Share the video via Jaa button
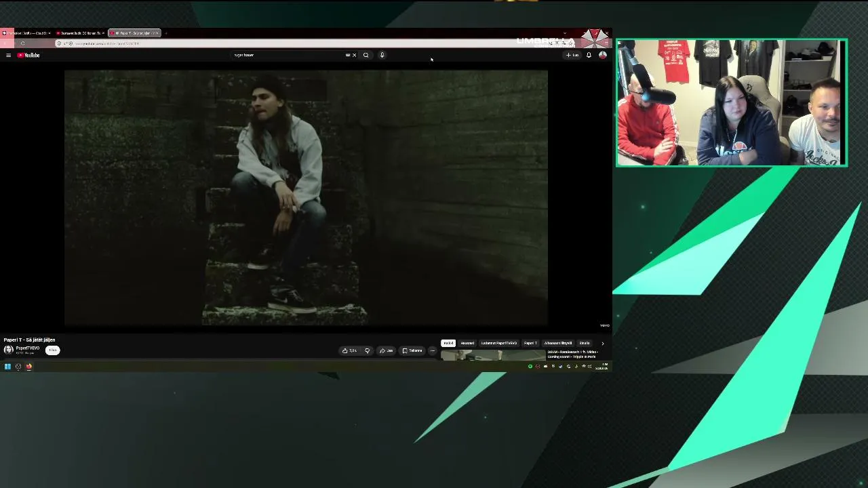The width and height of the screenshot is (868, 488). (387, 350)
